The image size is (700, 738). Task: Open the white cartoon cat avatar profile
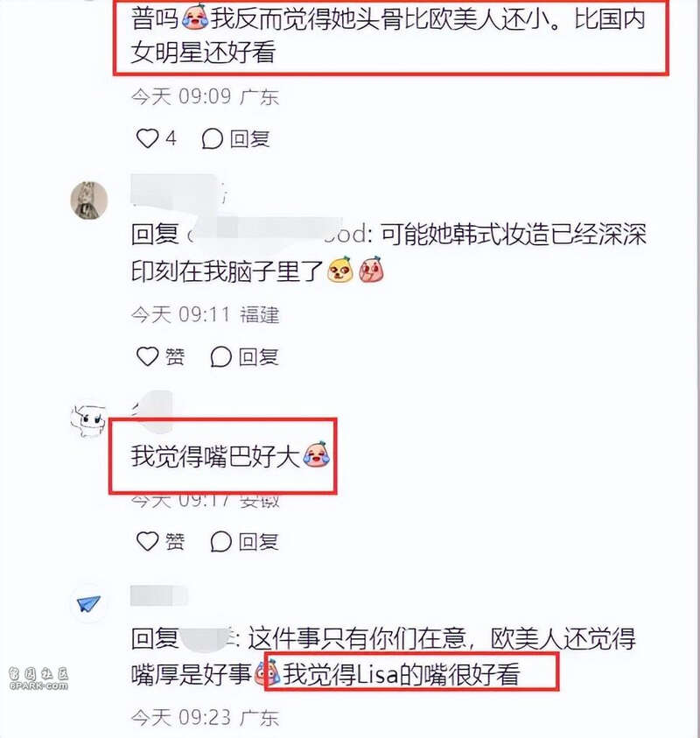89,418
